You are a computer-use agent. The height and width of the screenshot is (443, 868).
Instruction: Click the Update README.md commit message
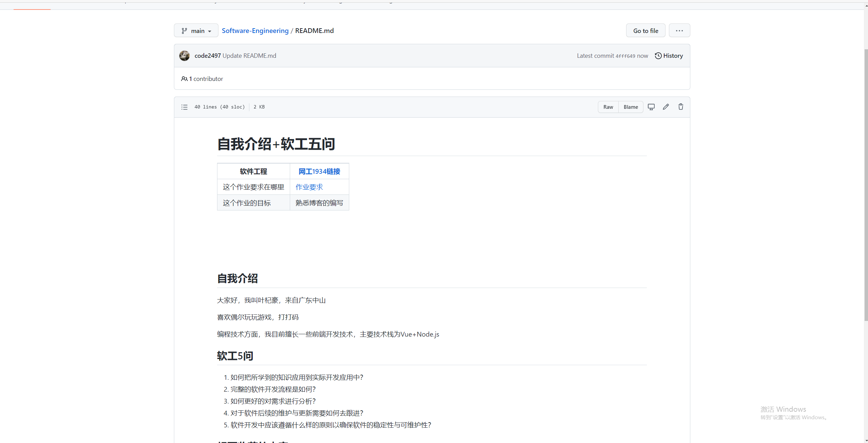point(249,56)
